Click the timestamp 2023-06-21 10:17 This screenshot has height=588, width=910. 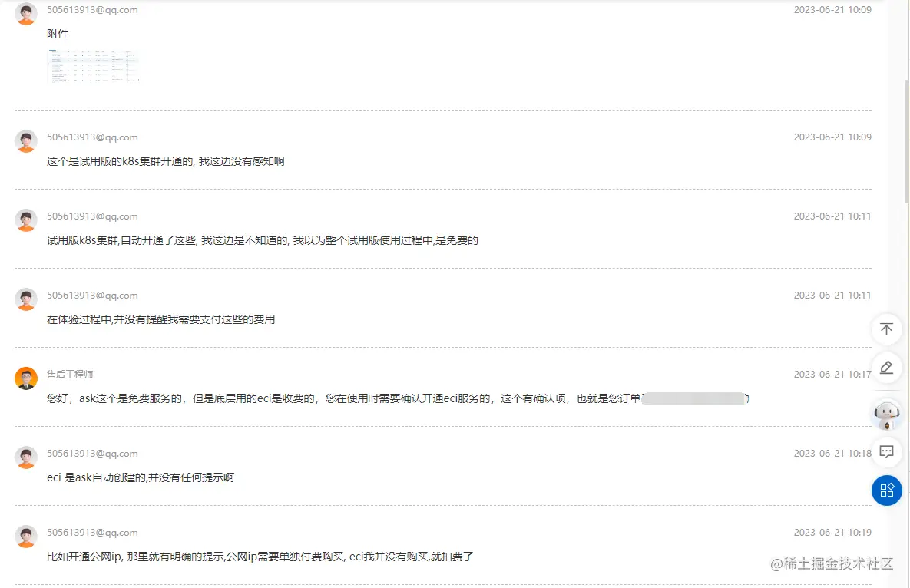click(832, 375)
